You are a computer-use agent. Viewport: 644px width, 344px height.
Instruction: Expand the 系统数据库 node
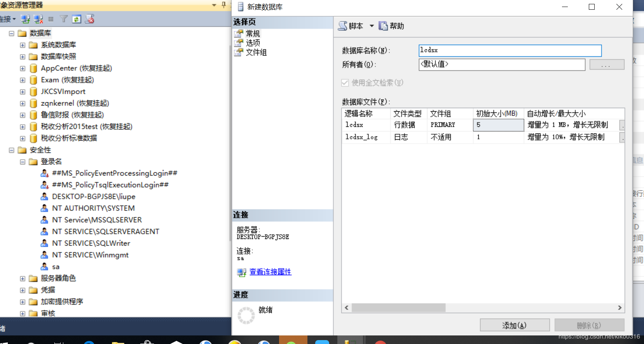[x=23, y=45]
